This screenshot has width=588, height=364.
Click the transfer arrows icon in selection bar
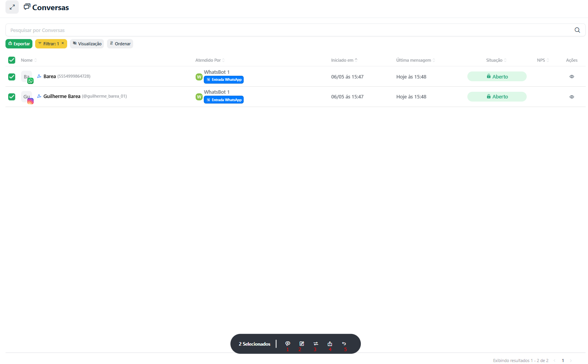[x=316, y=344]
